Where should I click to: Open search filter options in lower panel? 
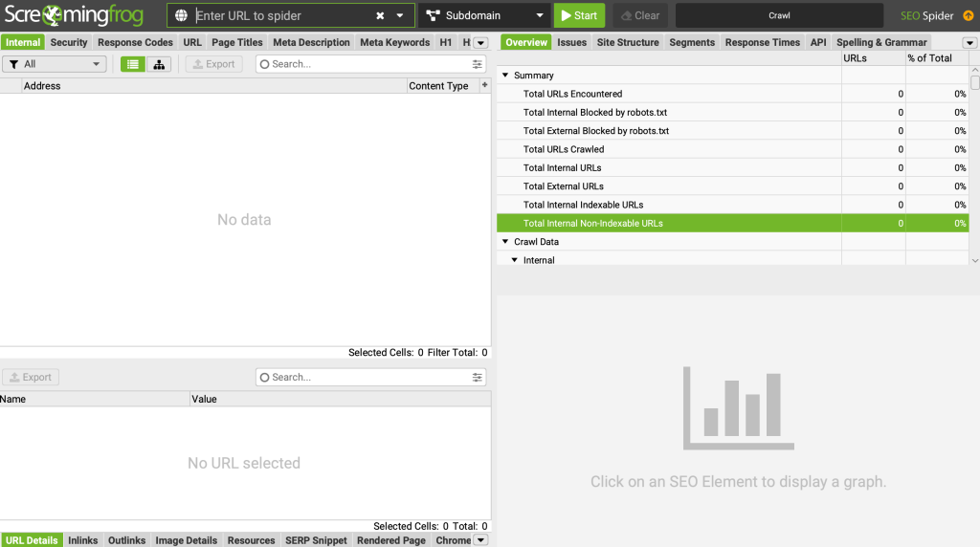click(478, 378)
